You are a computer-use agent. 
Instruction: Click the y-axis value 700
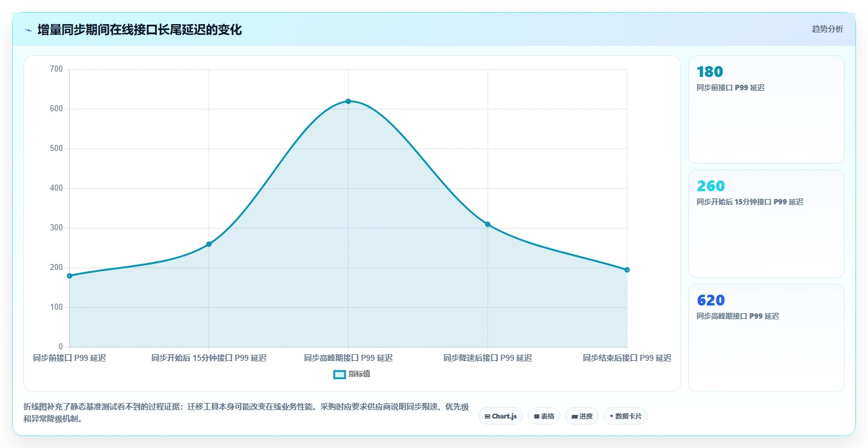[57, 69]
